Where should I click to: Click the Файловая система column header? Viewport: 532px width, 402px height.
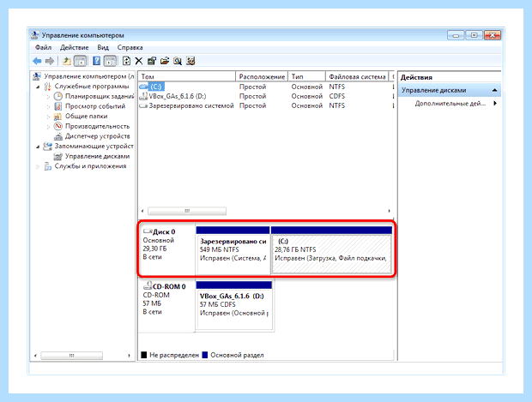pos(357,77)
